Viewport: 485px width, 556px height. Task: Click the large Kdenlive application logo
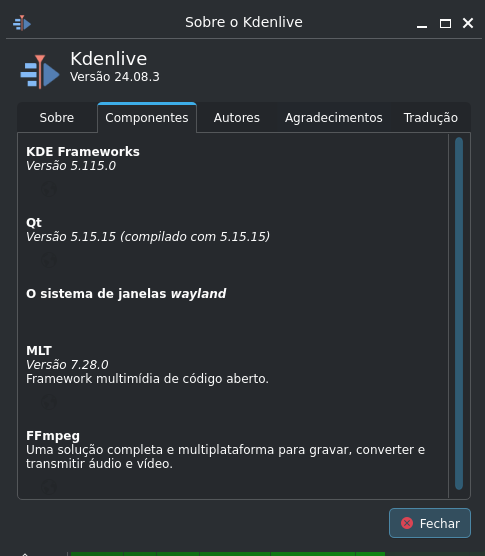click(x=40, y=72)
